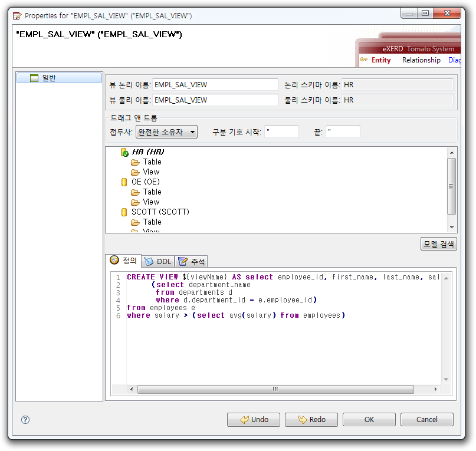Select the 정의 definition tab
Viewport: 476px width, 451px height.
(123, 261)
